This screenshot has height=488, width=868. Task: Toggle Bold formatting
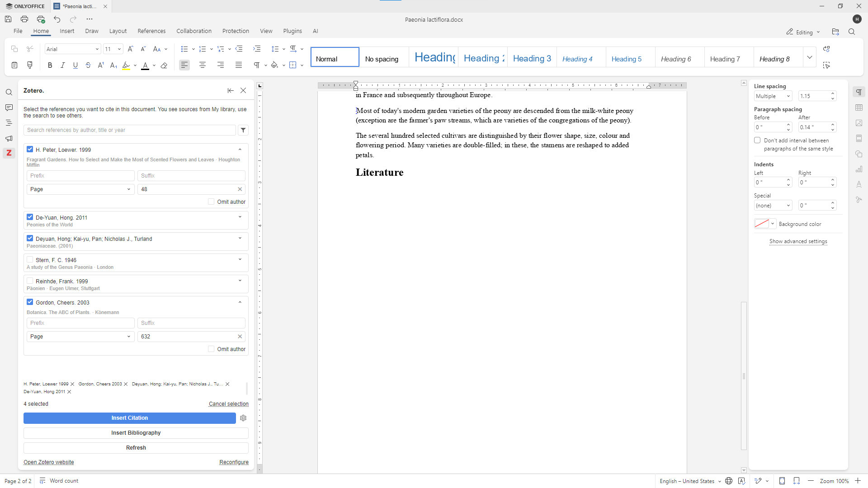coord(50,66)
